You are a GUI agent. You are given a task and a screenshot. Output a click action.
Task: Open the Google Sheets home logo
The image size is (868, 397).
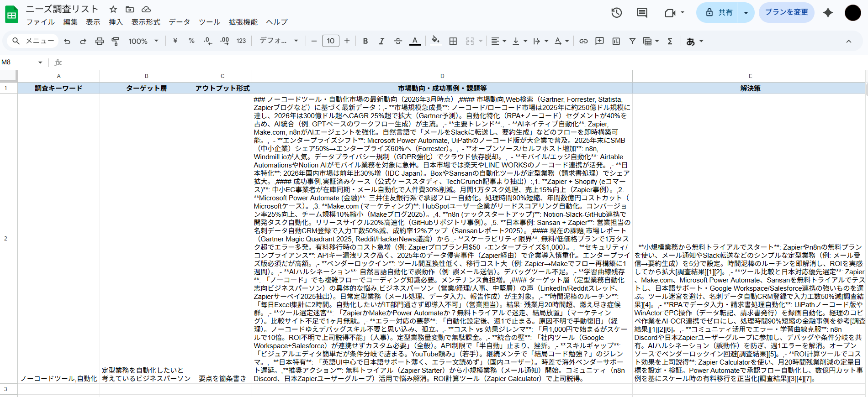click(11, 15)
